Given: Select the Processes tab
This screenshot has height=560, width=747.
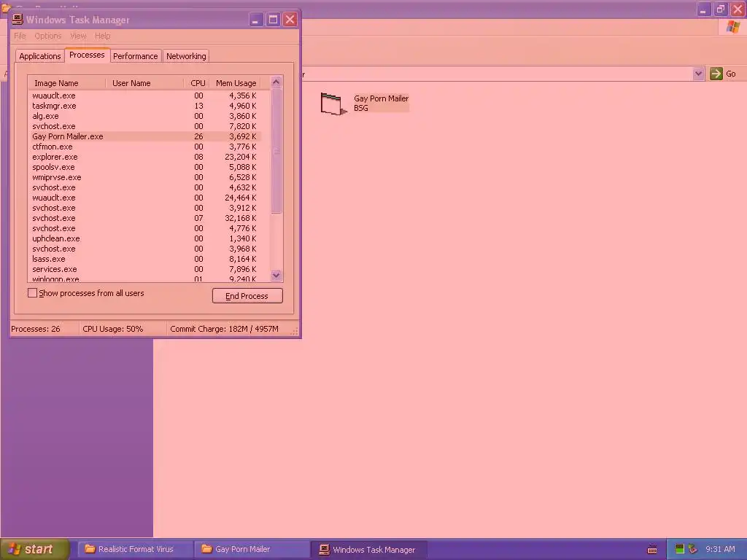Looking at the screenshot, I should [x=87, y=55].
